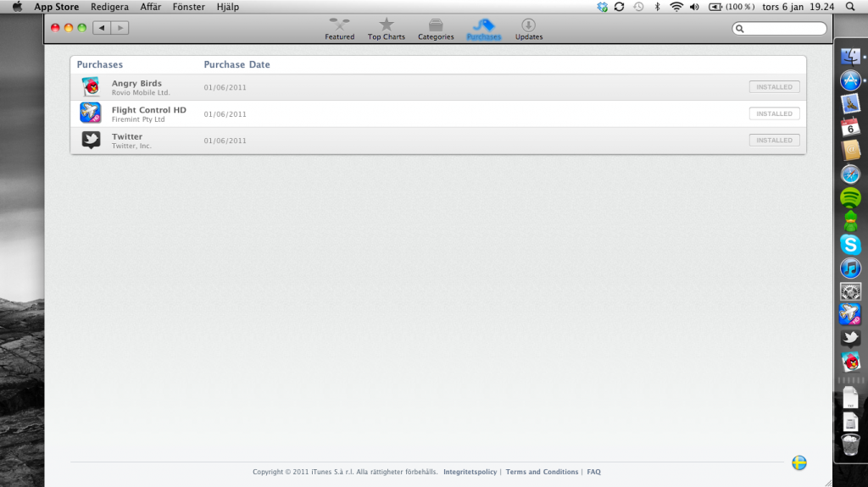Open the FAQ link
This screenshot has height=487, width=868.
tap(593, 472)
